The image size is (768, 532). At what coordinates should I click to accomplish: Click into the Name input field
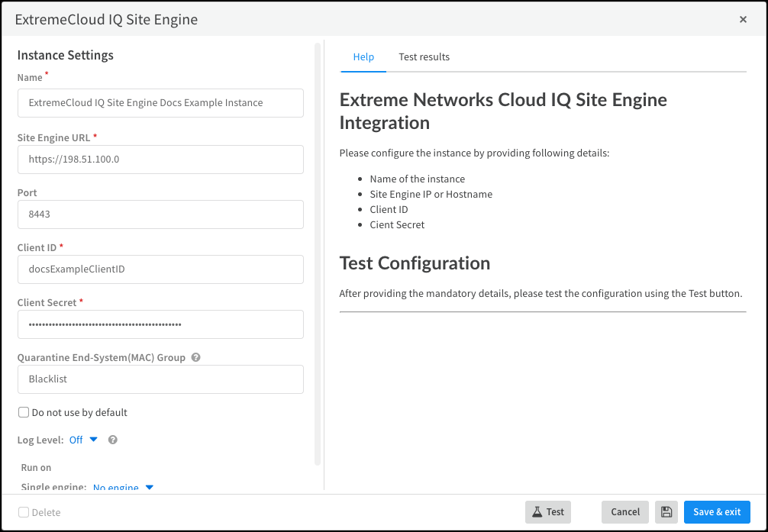(160, 103)
